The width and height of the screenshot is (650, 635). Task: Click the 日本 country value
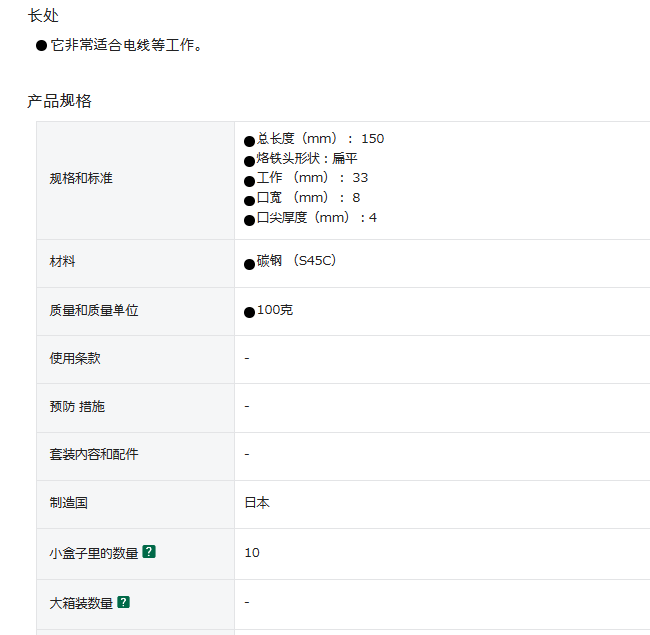tap(257, 503)
